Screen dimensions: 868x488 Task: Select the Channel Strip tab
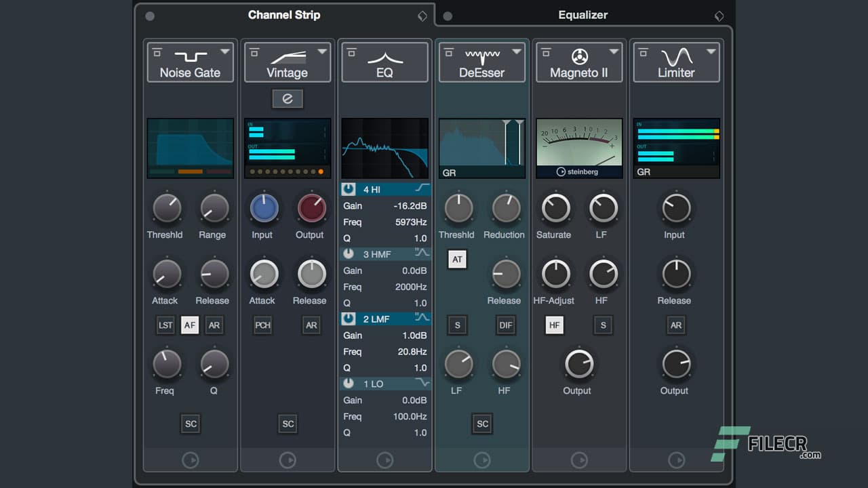tap(284, 14)
